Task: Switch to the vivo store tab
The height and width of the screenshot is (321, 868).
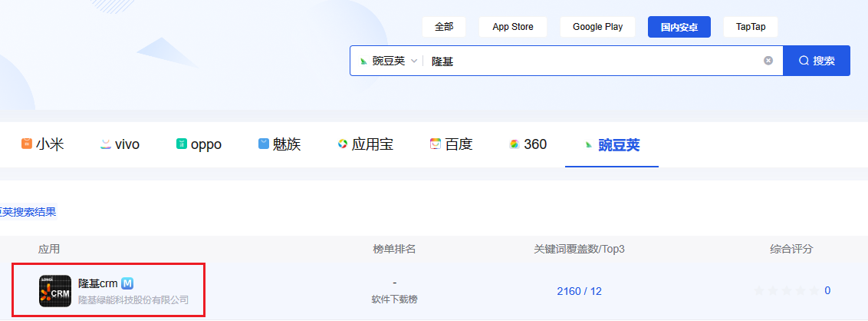Action: coord(120,144)
